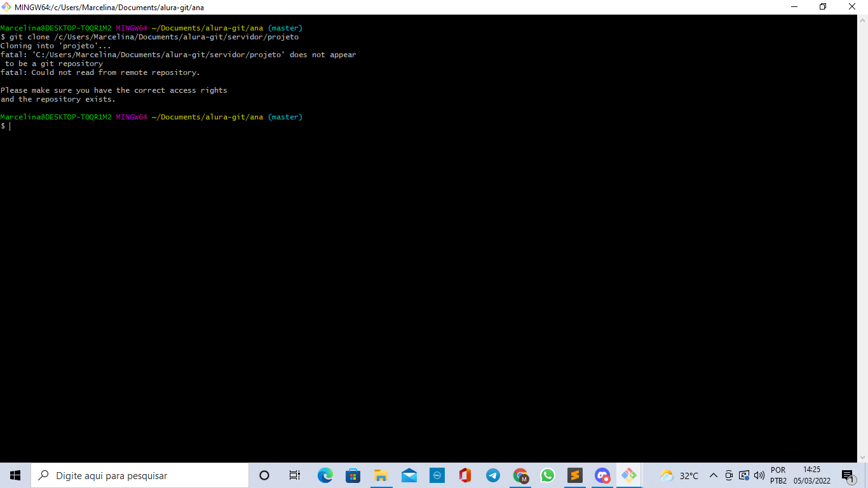Screen dimensions: 868x488
Task: Switch to Sublime Text on the taskbar
Action: (x=575, y=475)
